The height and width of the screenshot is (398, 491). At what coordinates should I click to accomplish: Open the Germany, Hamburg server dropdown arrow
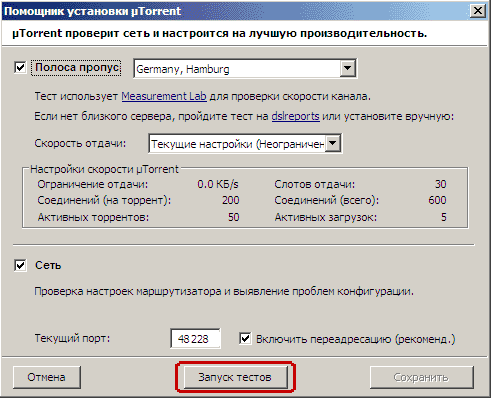[x=347, y=68]
